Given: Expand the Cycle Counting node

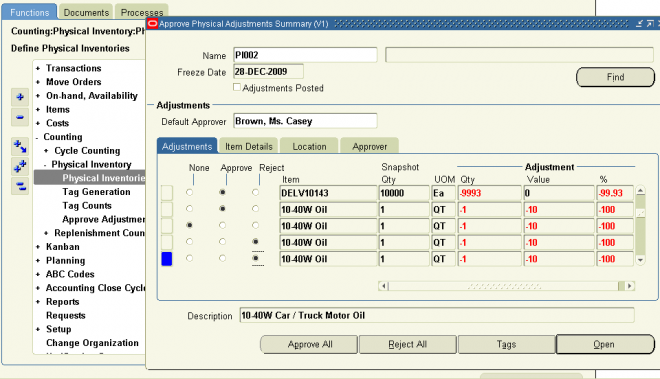Looking at the screenshot, I should tap(46, 151).
